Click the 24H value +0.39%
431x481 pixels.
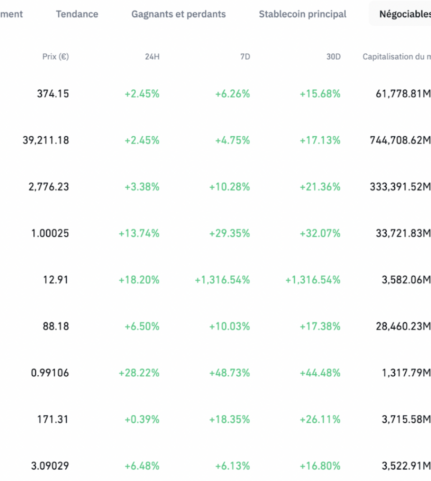click(x=142, y=419)
